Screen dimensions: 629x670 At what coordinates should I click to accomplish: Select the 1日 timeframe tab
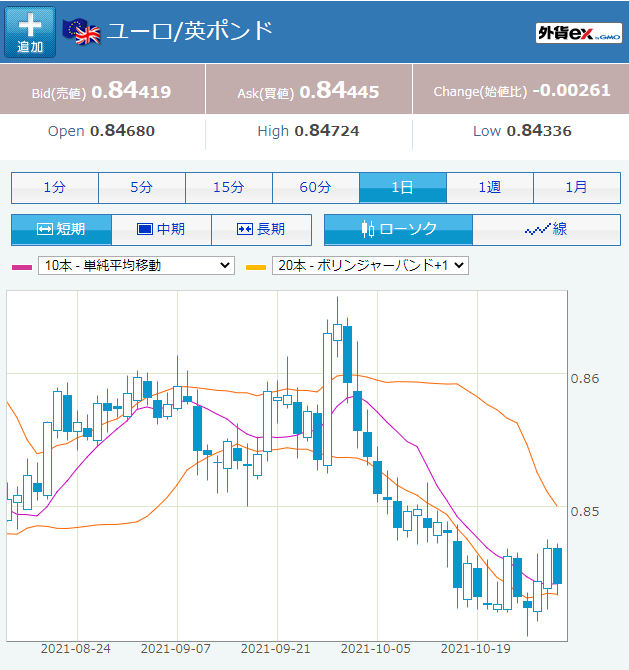click(x=403, y=188)
